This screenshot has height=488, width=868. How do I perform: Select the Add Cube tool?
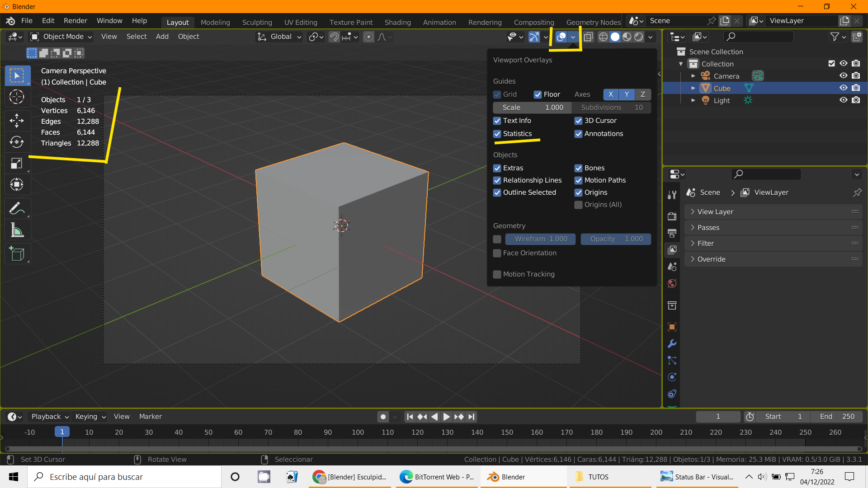click(17, 254)
